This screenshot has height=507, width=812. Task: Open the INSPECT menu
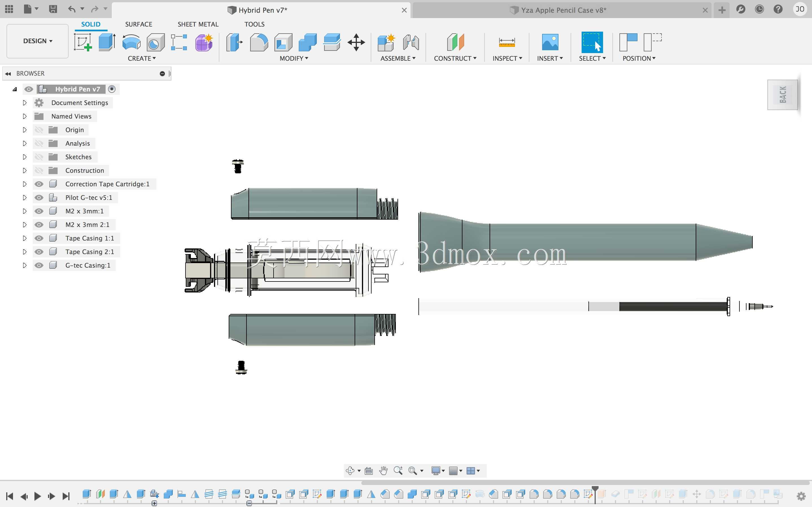(507, 58)
